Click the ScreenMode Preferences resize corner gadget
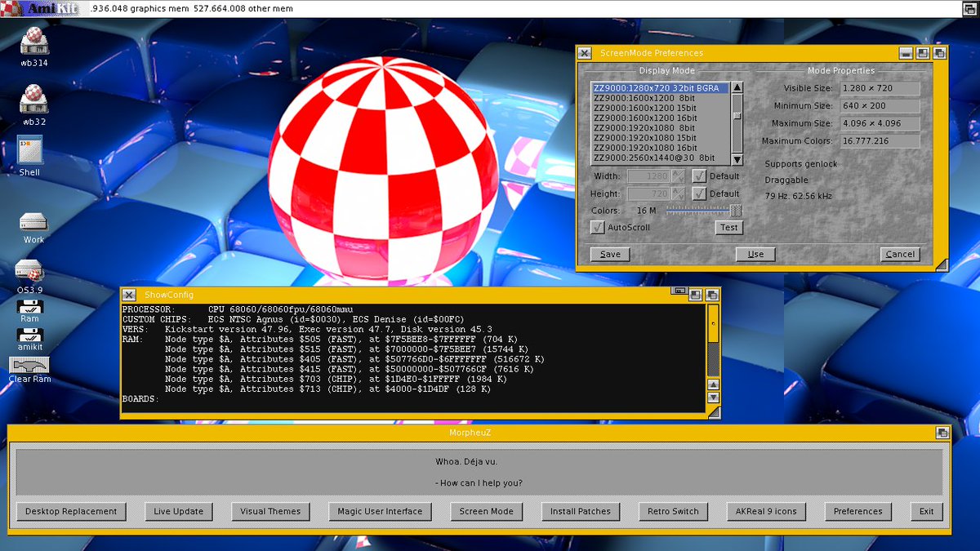 942,264
